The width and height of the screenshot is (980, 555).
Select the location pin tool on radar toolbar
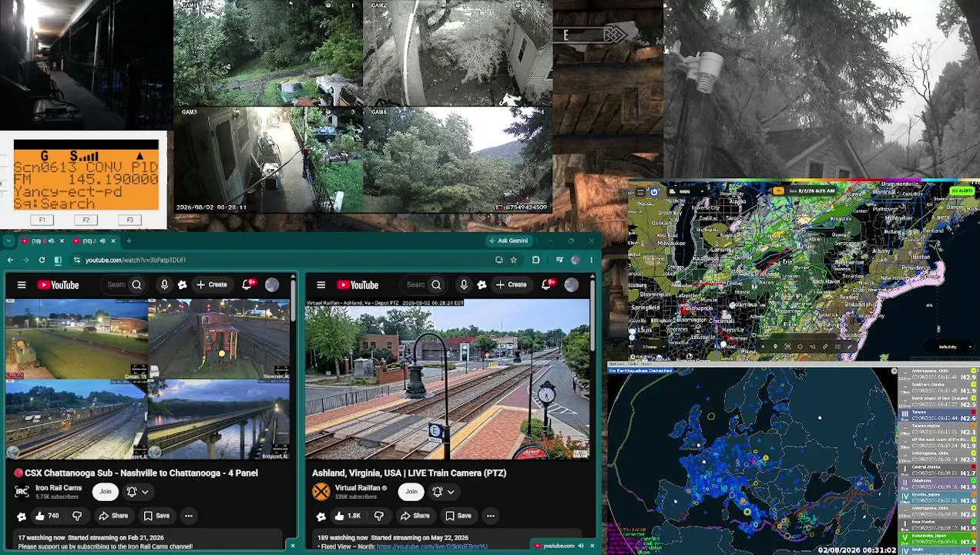point(775,347)
